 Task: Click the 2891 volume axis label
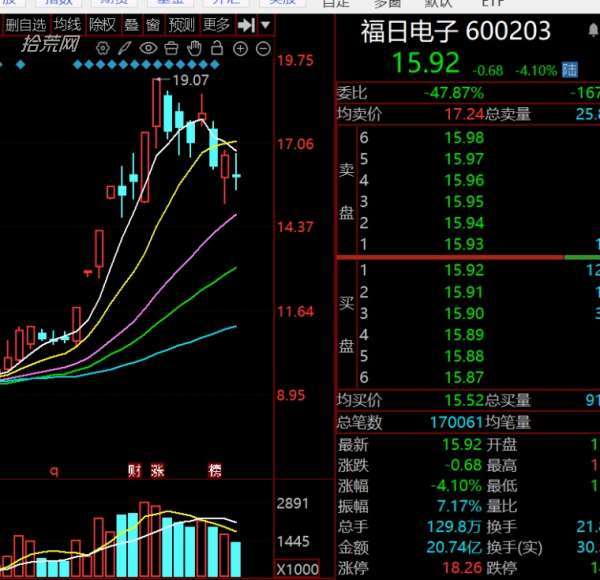[292, 503]
